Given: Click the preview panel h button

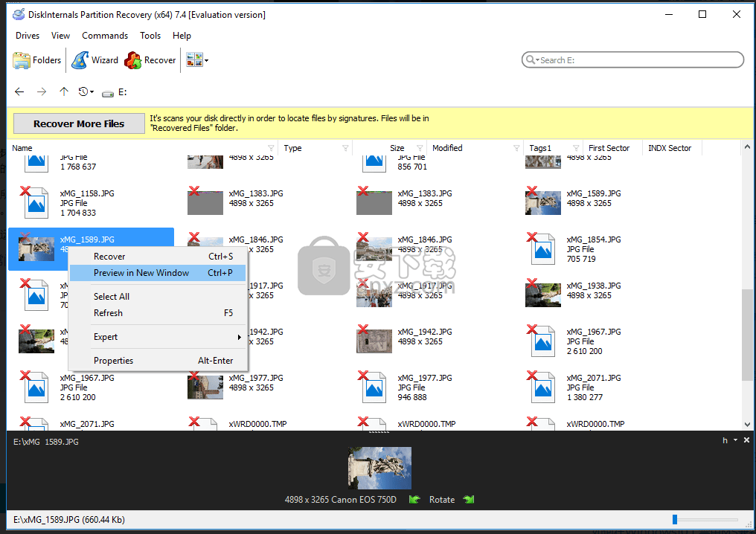Looking at the screenshot, I should click(725, 440).
